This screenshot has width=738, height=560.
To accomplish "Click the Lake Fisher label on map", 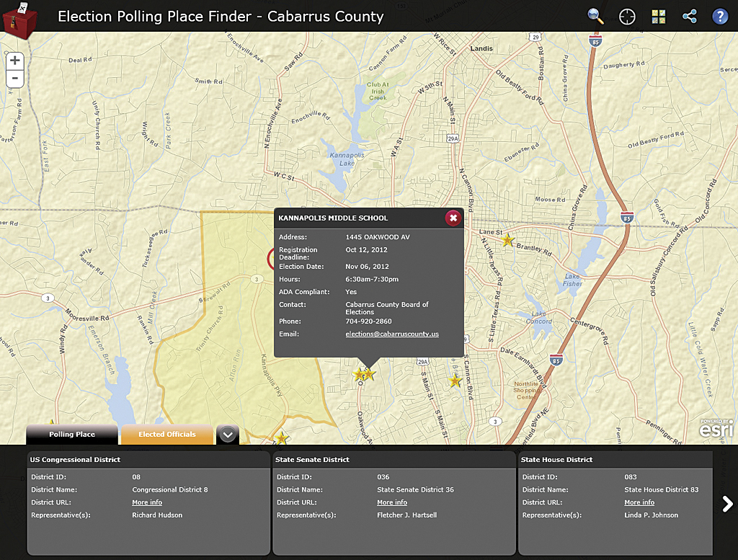I will point(572,280).
